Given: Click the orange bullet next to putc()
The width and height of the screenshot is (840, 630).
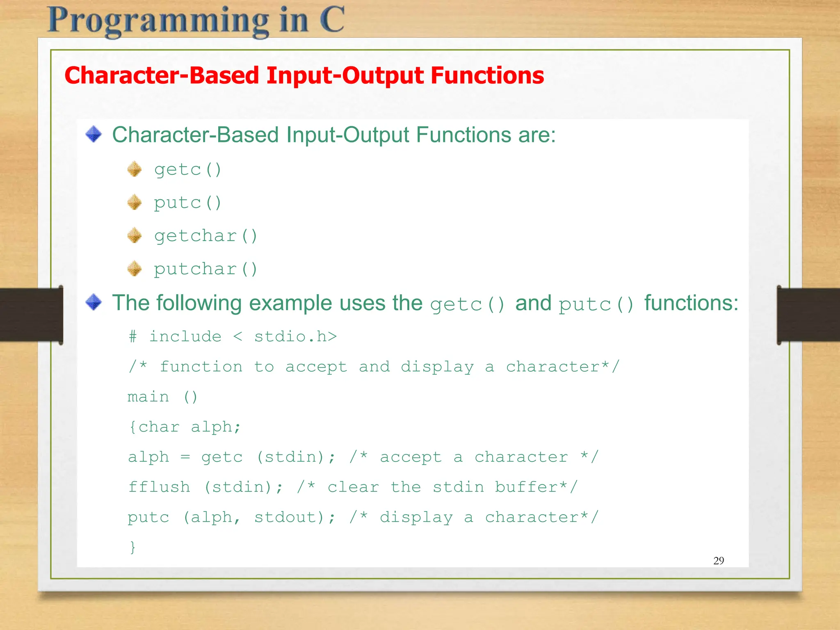Looking at the screenshot, I should pos(134,202).
